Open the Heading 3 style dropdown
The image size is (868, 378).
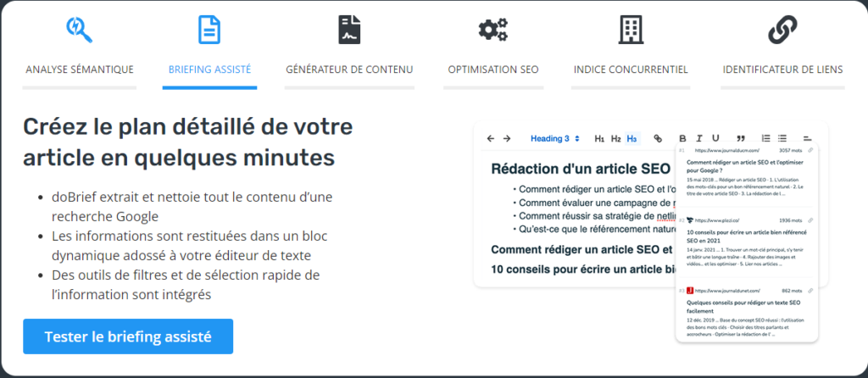[555, 138]
